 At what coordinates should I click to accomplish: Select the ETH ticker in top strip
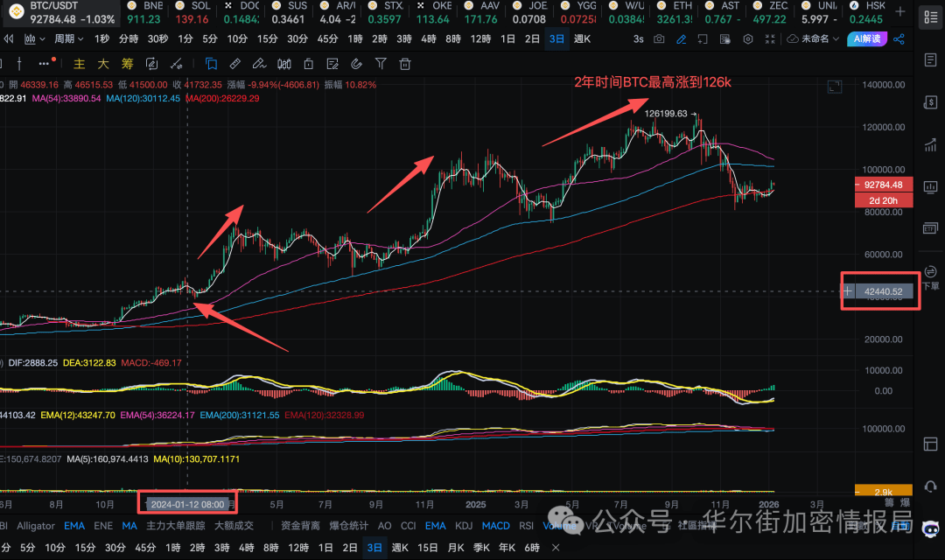coord(674,12)
